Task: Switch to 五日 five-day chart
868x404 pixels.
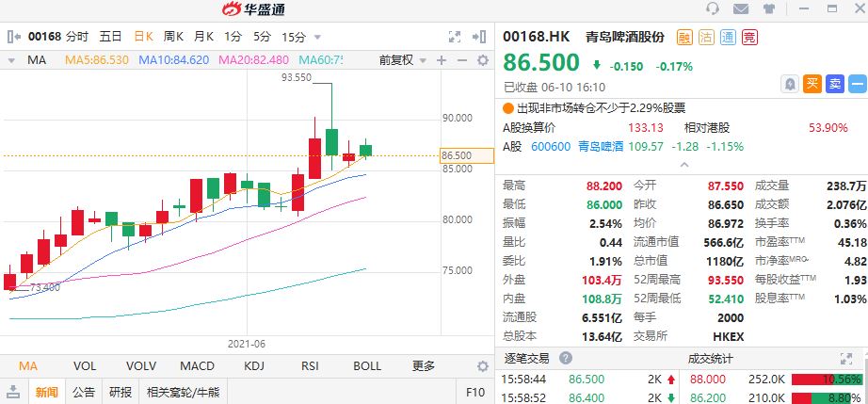Action: (110, 37)
